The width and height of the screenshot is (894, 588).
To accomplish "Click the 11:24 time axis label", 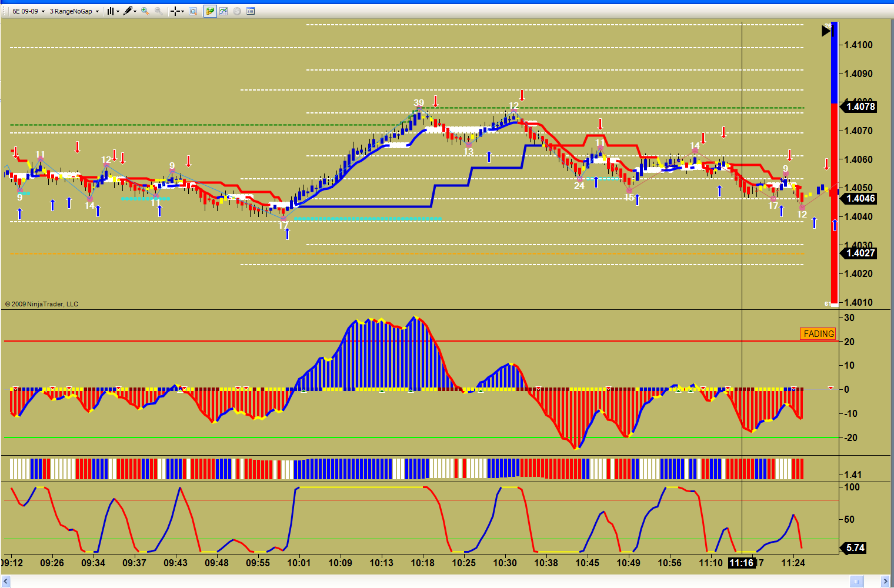I will [x=793, y=563].
